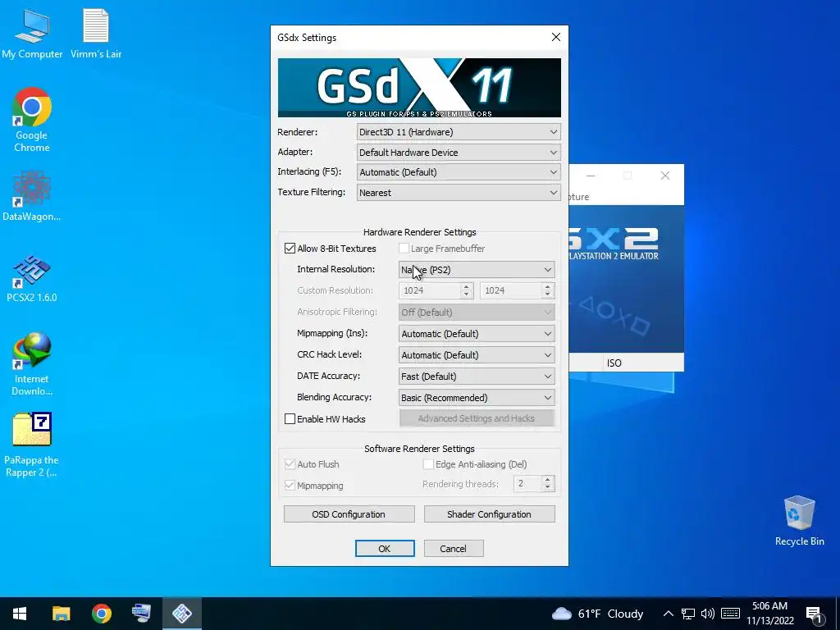This screenshot has height=630, width=840.
Task: Click Advanced Settings and Hacks button
Action: pos(477,418)
